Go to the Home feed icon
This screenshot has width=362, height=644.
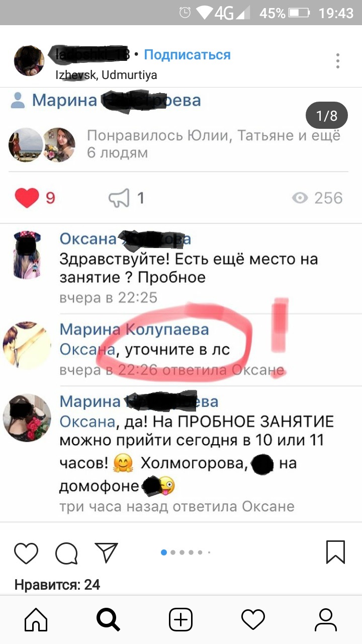36,619
